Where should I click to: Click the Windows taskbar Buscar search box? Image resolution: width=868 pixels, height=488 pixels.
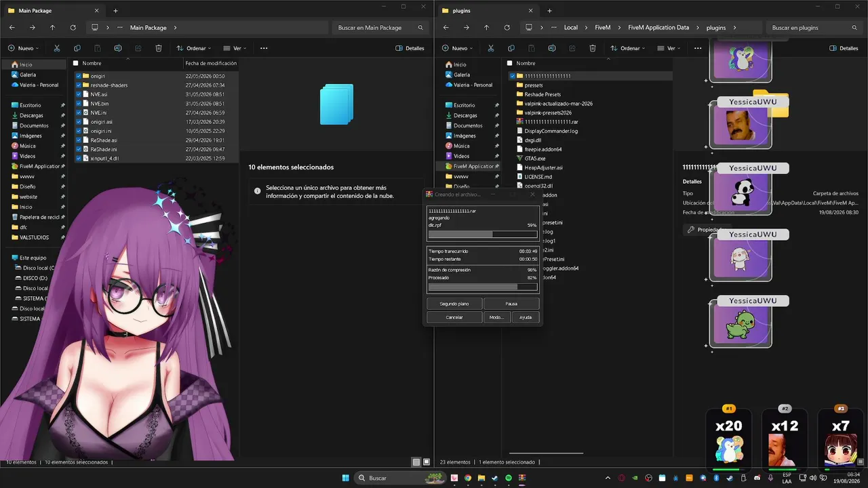click(401, 478)
